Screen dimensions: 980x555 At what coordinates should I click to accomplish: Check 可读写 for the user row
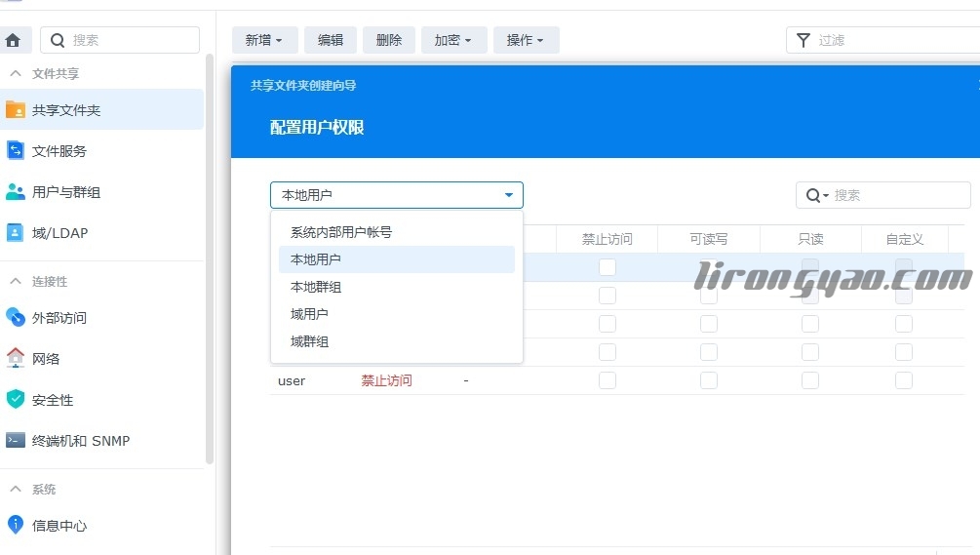[709, 380]
